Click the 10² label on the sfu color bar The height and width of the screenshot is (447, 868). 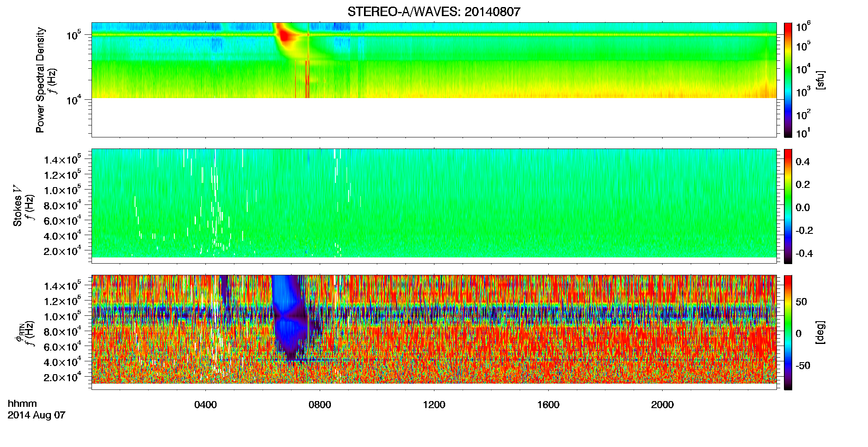803,115
